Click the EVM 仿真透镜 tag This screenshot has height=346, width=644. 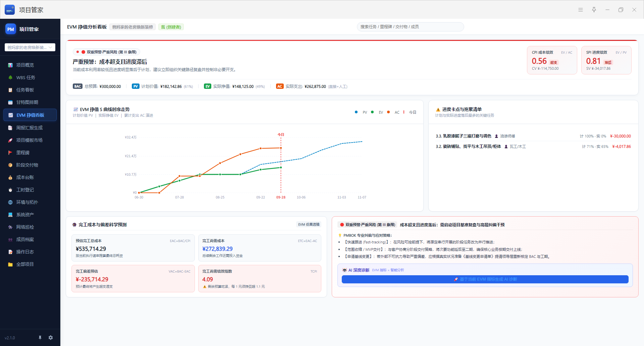pos(309,225)
